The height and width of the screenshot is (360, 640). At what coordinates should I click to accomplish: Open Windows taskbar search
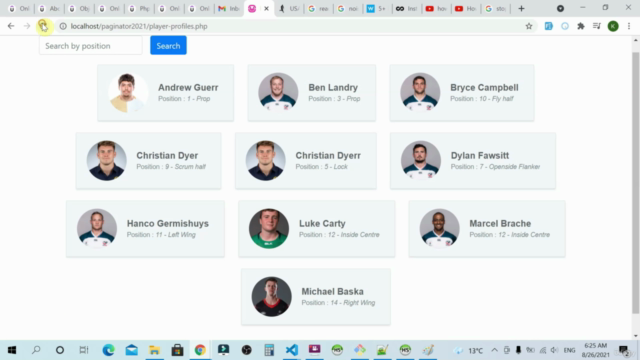pos(36,350)
